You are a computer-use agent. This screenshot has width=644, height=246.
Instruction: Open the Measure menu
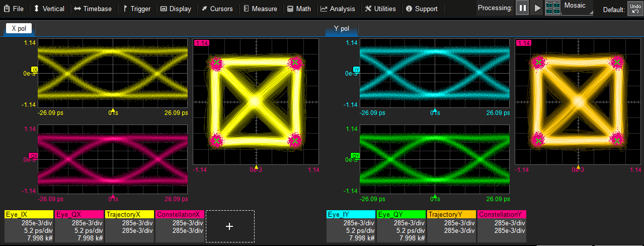pyautogui.click(x=260, y=9)
